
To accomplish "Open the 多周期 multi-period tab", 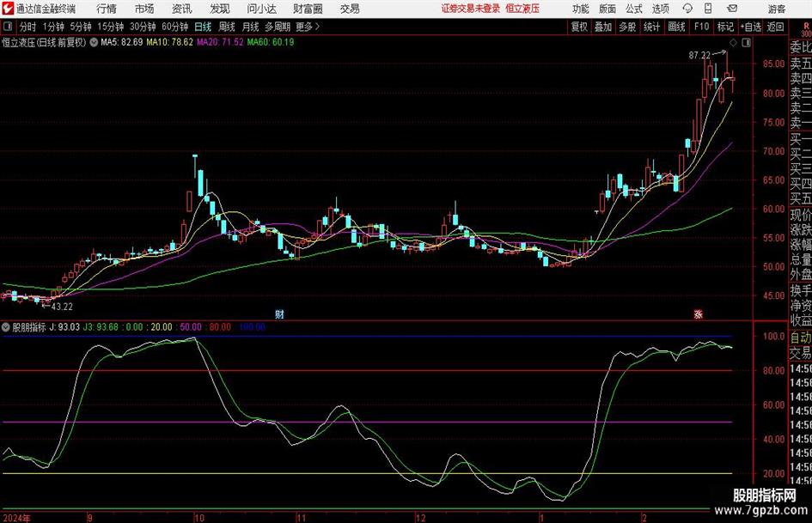I will (x=278, y=27).
